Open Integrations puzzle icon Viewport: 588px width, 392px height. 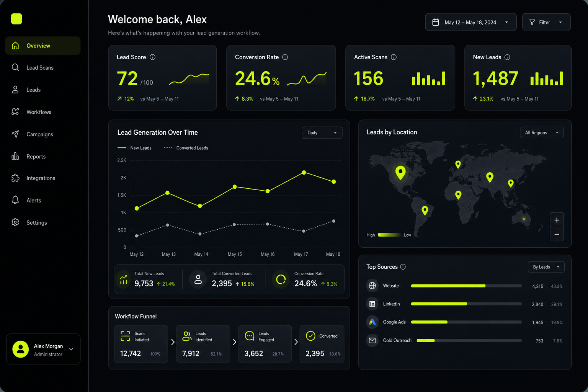pos(15,178)
